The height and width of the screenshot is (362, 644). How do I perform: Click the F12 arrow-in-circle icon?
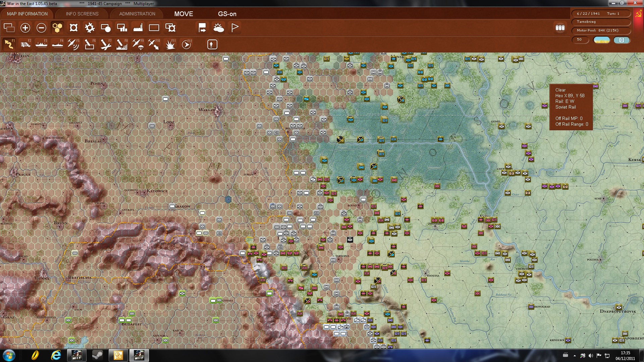186,44
